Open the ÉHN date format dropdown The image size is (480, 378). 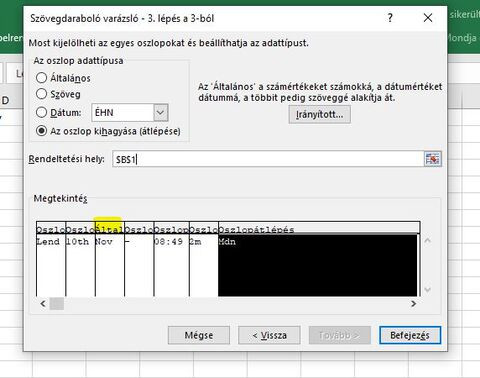pos(160,113)
